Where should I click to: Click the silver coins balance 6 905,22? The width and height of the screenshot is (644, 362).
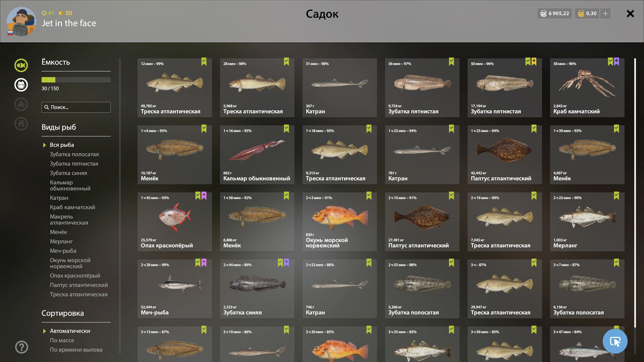pyautogui.click(x=554, y=13)
